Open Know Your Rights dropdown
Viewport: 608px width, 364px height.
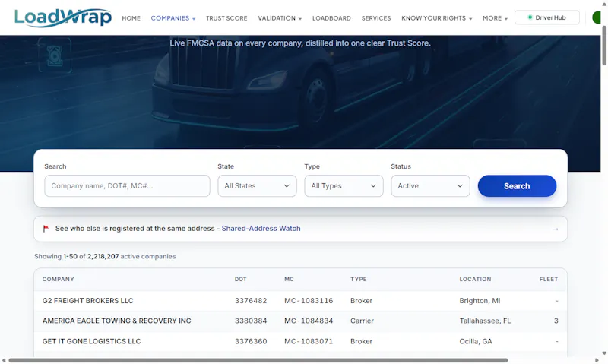point(436,18)
